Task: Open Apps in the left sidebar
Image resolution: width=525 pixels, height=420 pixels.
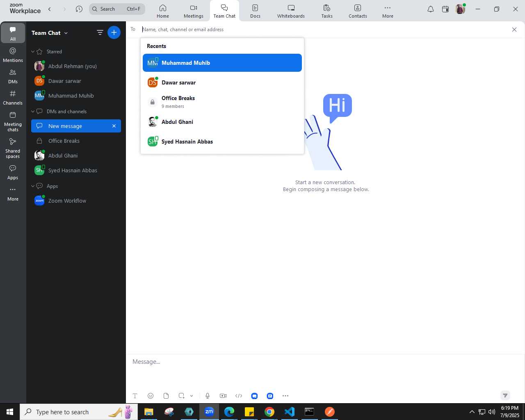Action: pos(13,172)
